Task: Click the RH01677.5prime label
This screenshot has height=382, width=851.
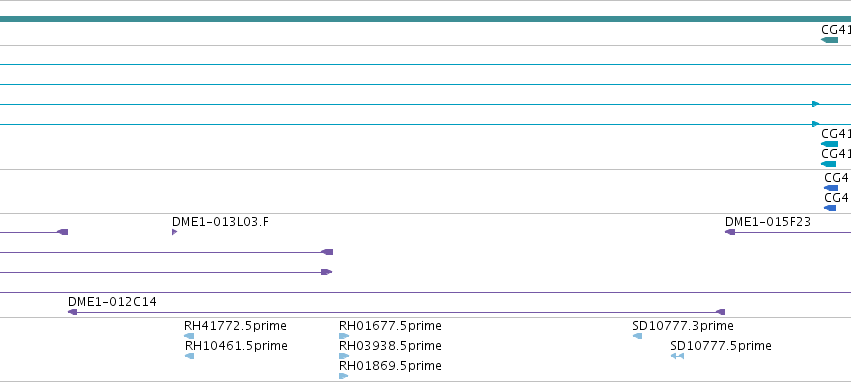Action: [390, 326]
